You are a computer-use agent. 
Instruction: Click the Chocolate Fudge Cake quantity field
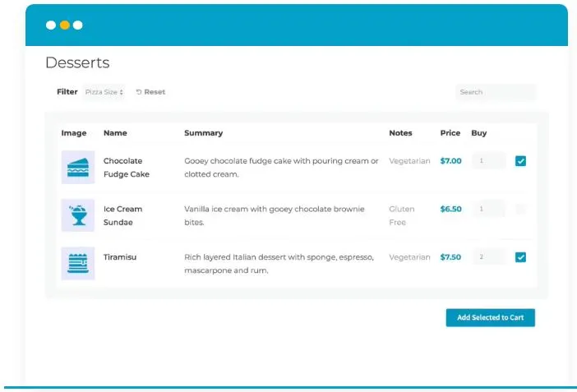pyautogui.click(x=488, y=161)
